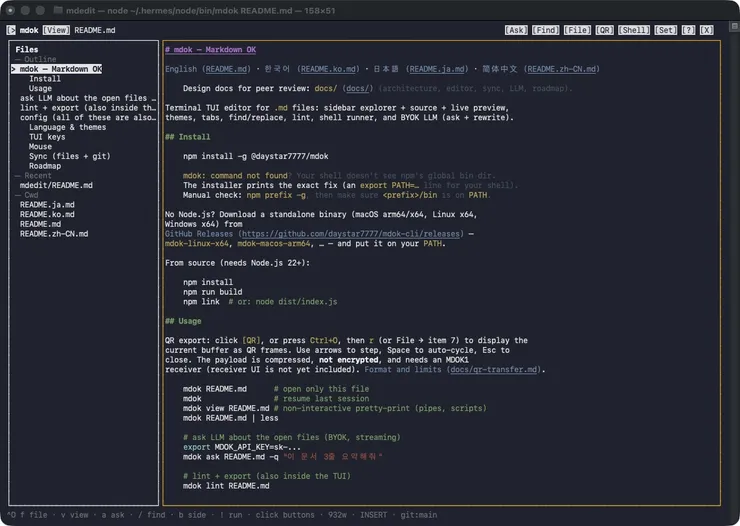Select outline item 'ask LLM about the open files'
The image size is (740, 526).
coord(88,98)
